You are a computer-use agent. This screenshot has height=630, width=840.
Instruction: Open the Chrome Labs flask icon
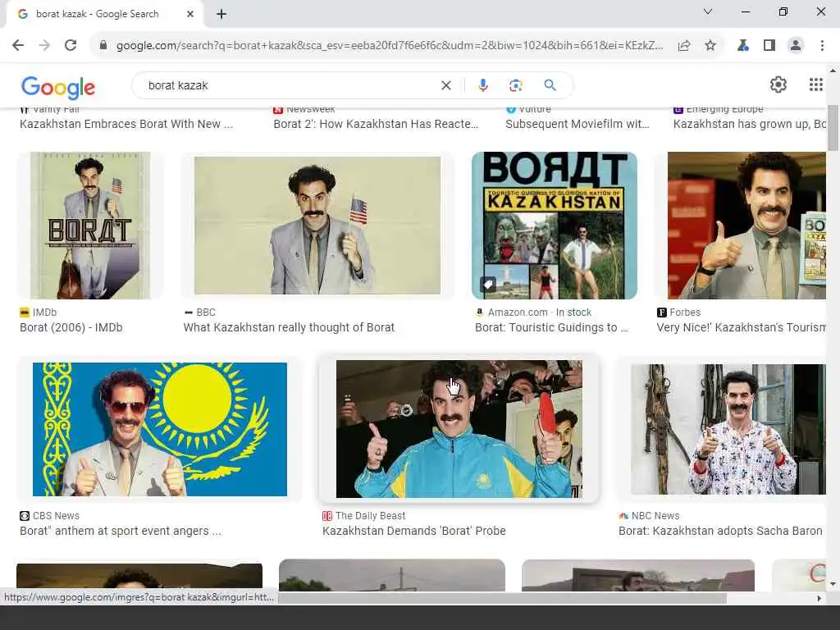[x=742, y=46]
